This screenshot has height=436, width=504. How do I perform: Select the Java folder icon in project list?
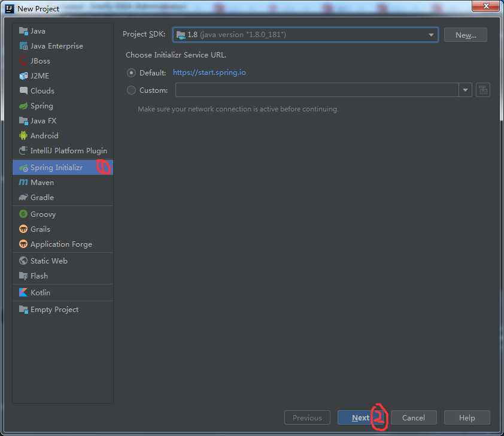tap(23, 31)
